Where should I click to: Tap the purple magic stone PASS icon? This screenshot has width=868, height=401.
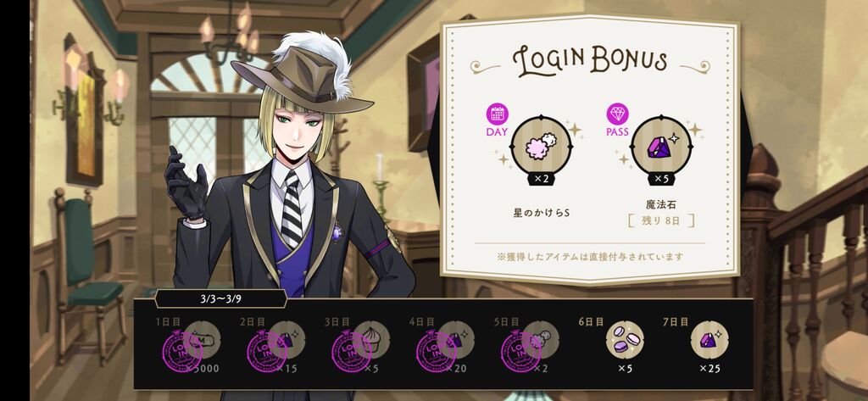(x=661, y=147)
